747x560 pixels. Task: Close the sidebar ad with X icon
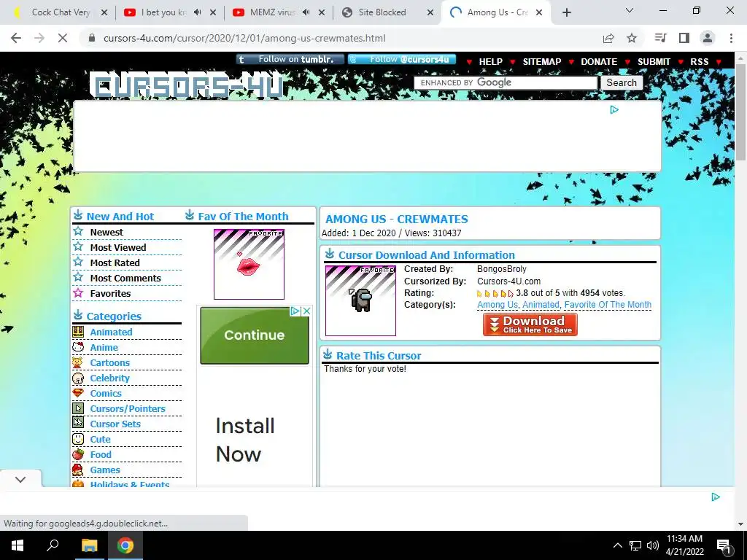[307, 311]
